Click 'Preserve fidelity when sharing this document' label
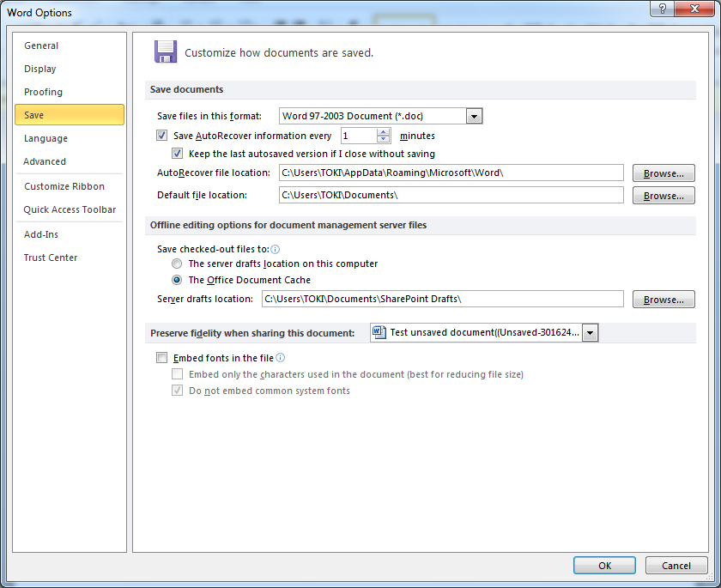The image size is (721, 588). (x=252, y=333)
